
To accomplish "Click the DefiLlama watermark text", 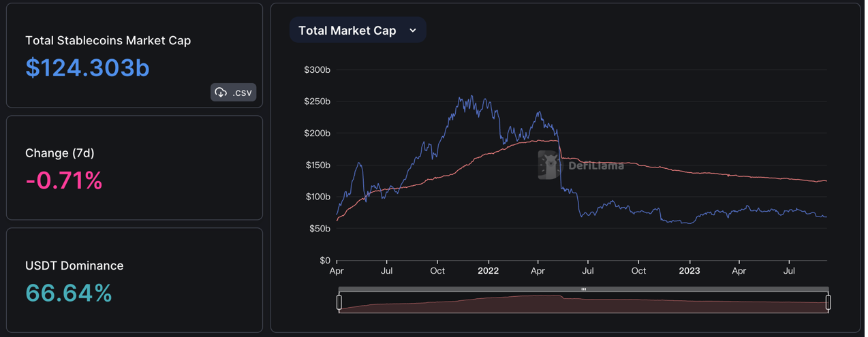I will point(596,165).
